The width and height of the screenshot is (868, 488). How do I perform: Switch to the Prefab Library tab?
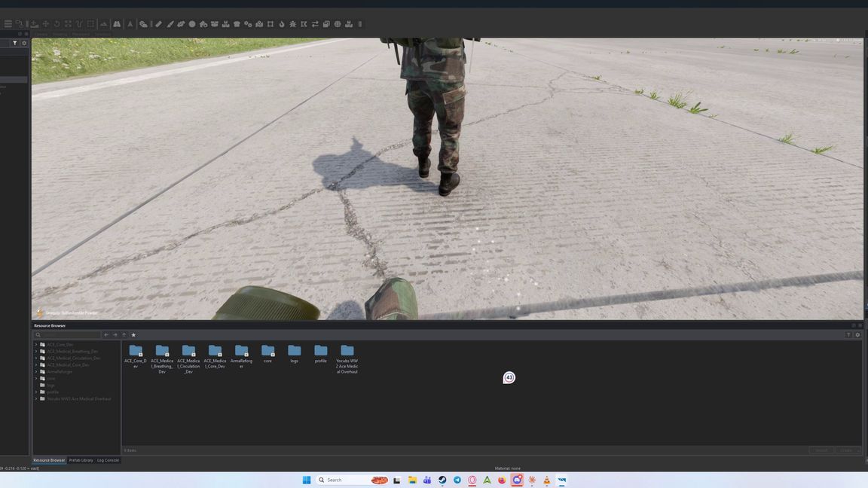(81, 460)
